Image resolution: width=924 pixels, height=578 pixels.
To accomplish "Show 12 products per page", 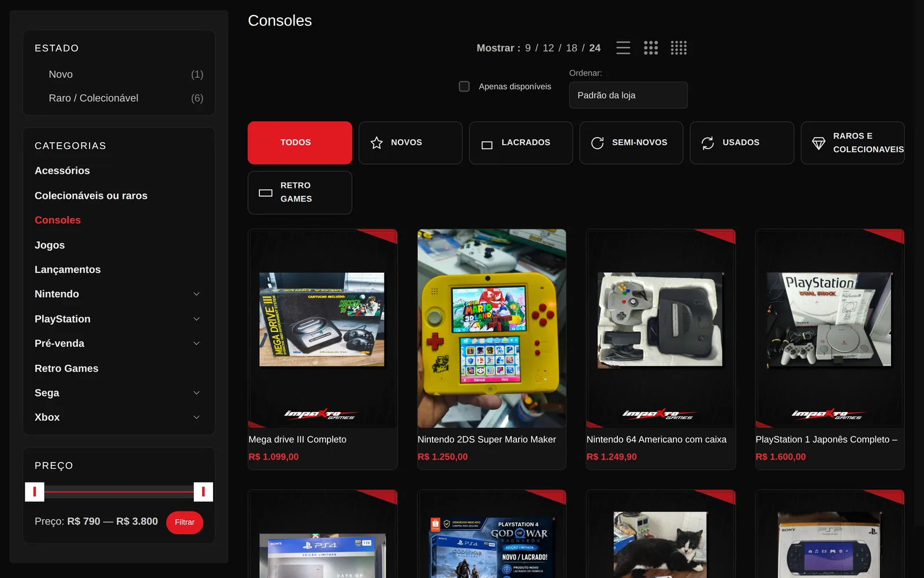I will [x=548, y=48].
